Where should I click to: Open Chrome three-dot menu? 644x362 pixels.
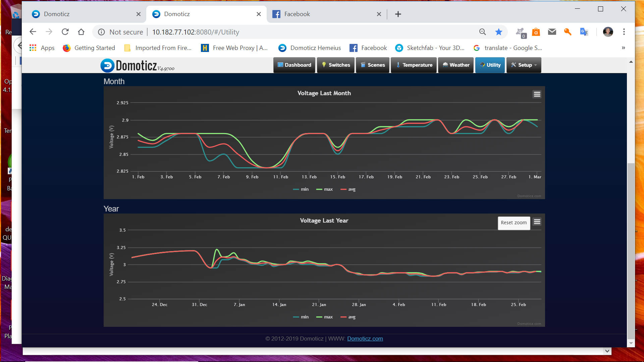coord(624,32)
